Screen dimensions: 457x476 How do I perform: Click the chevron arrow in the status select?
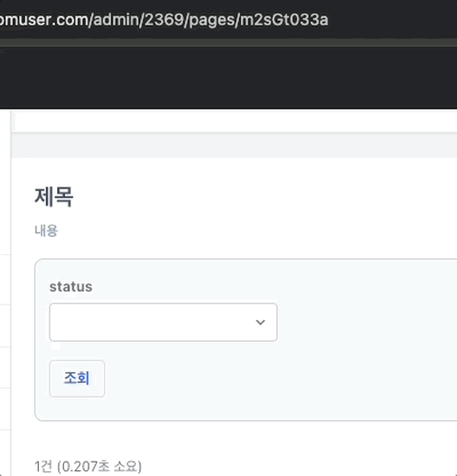pyautogui.click(x=260, y=323)
